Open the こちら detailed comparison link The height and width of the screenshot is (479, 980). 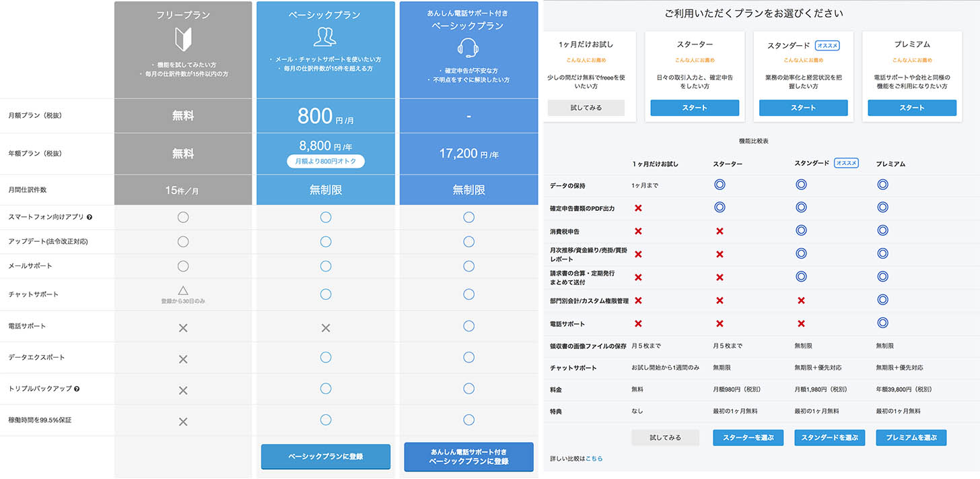pos(594,459)
